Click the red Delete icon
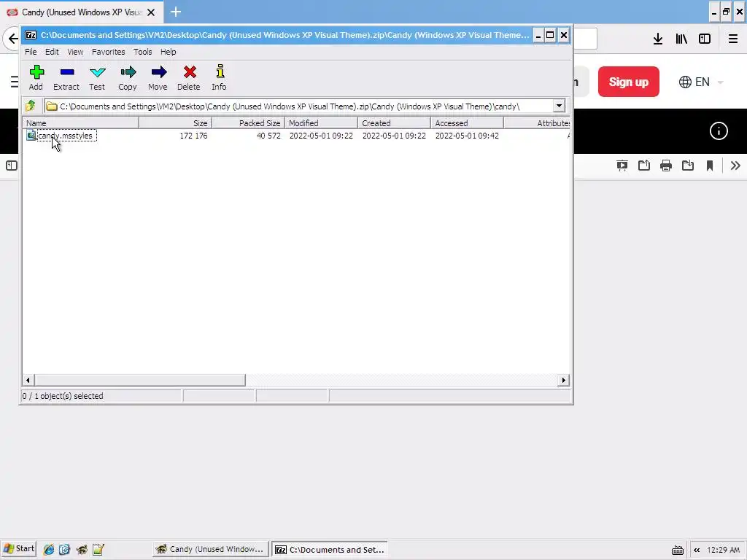Screen dimensions: 747x560 coord(189,77)
